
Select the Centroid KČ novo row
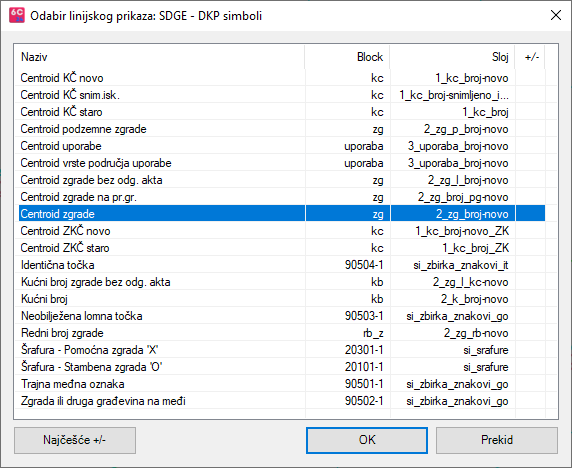(282, 78)
